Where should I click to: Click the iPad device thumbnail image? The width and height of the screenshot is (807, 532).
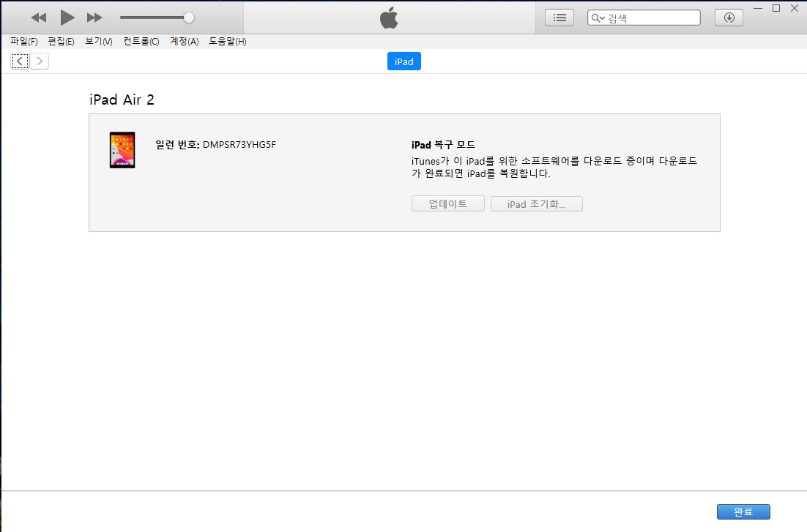point(122,150)
